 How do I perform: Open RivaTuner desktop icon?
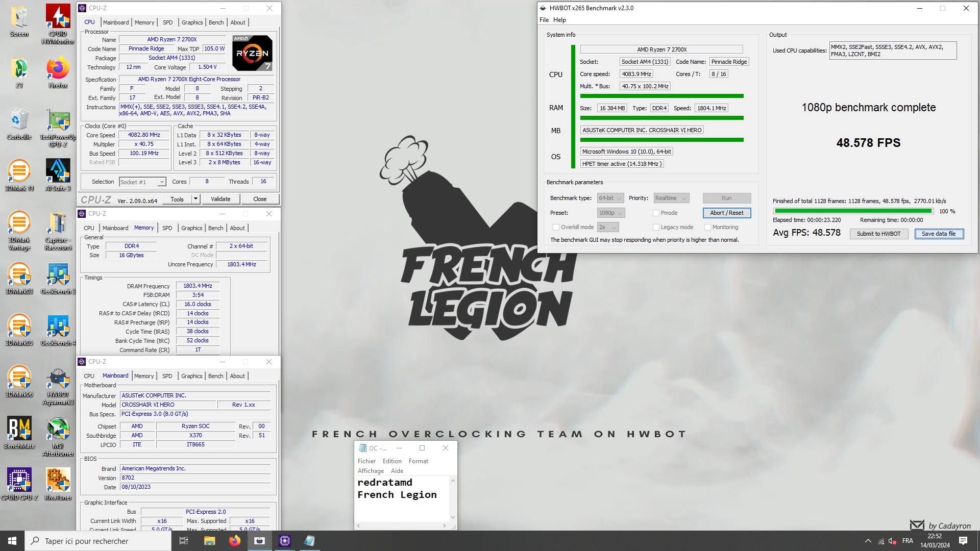tap(58, 485)
